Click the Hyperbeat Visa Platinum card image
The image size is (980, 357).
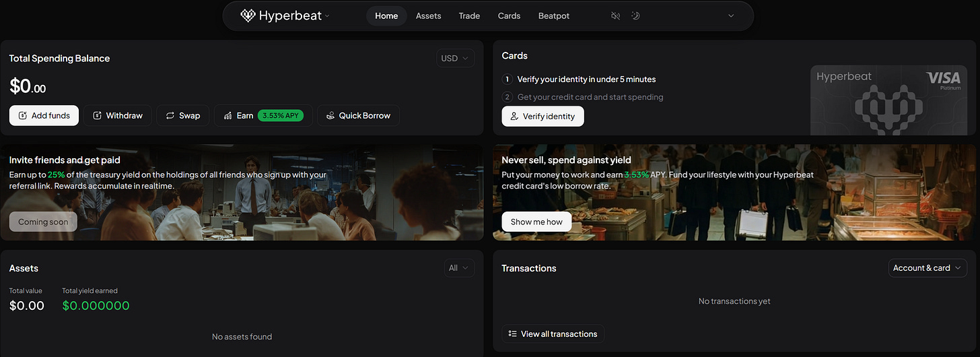pyautogui.click(x=889, y=100)
